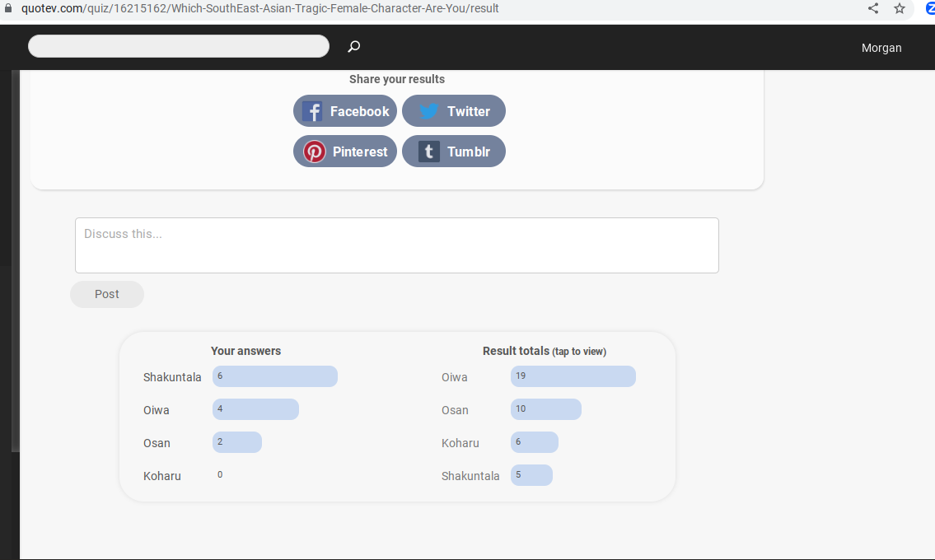This screenshot has height=560, width=935.
Task: Click the site search field
Action: pyautogui.click(x=179, y=47)
